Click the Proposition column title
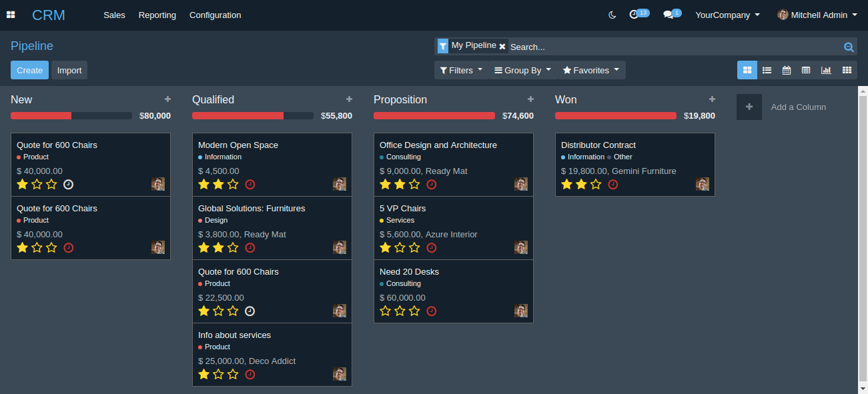868x394 pixels. 400,99
